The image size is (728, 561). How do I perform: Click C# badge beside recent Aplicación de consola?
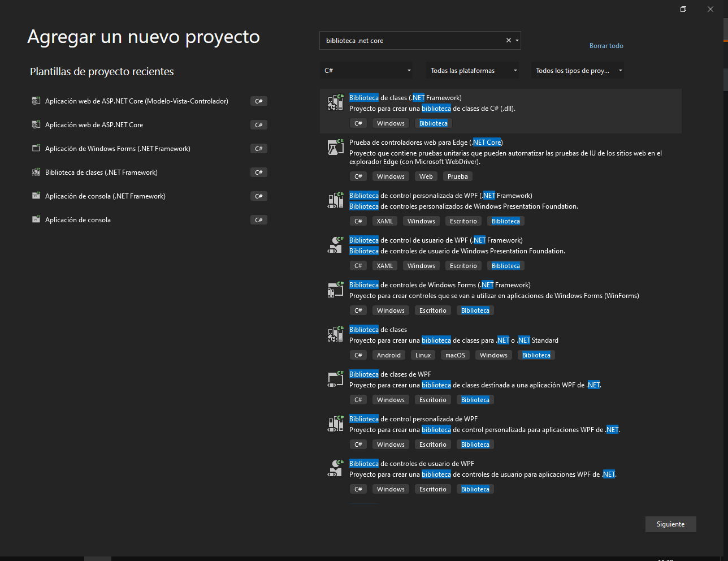coord(259,220)
